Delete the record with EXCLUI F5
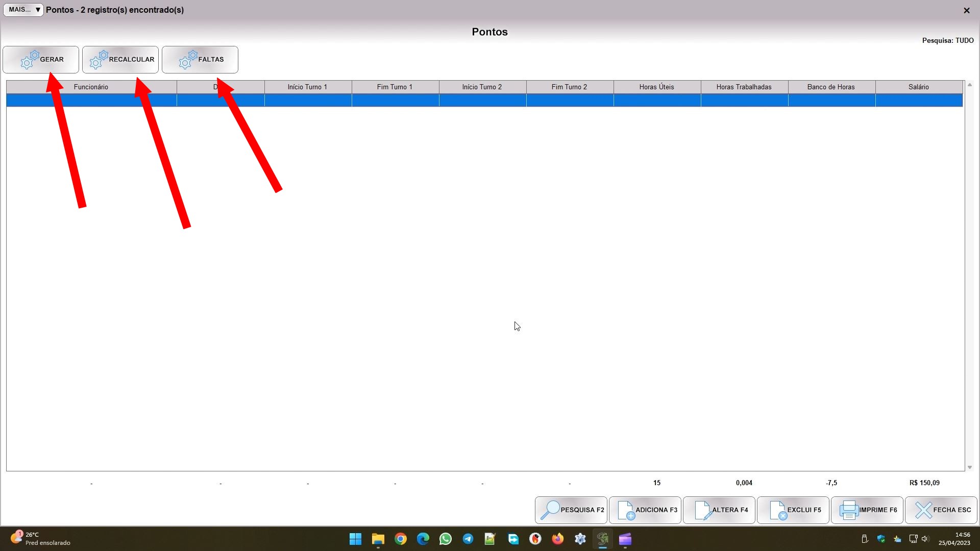 (793, 510)
